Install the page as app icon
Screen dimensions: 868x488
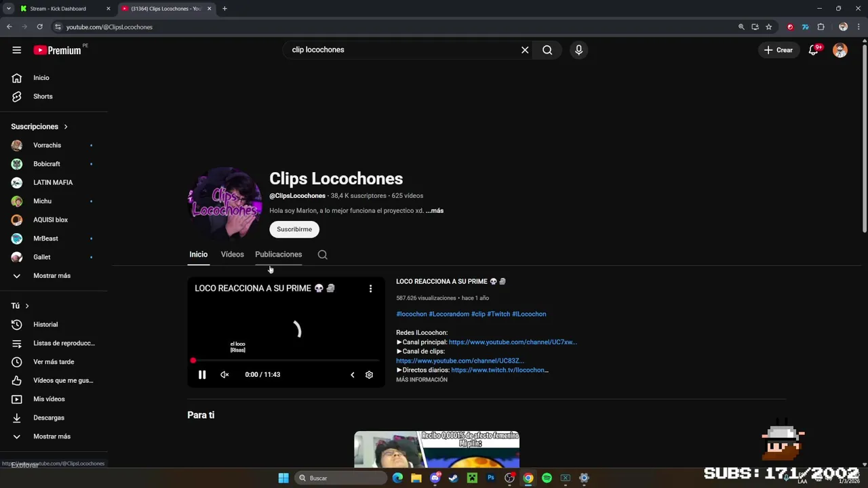pos(755,27)
